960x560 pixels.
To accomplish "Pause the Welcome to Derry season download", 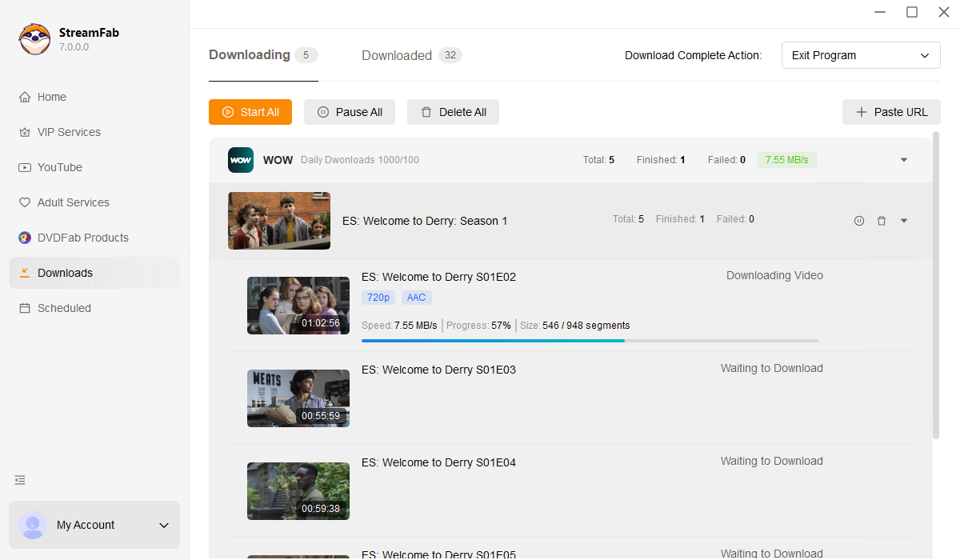I will [859, 221].
